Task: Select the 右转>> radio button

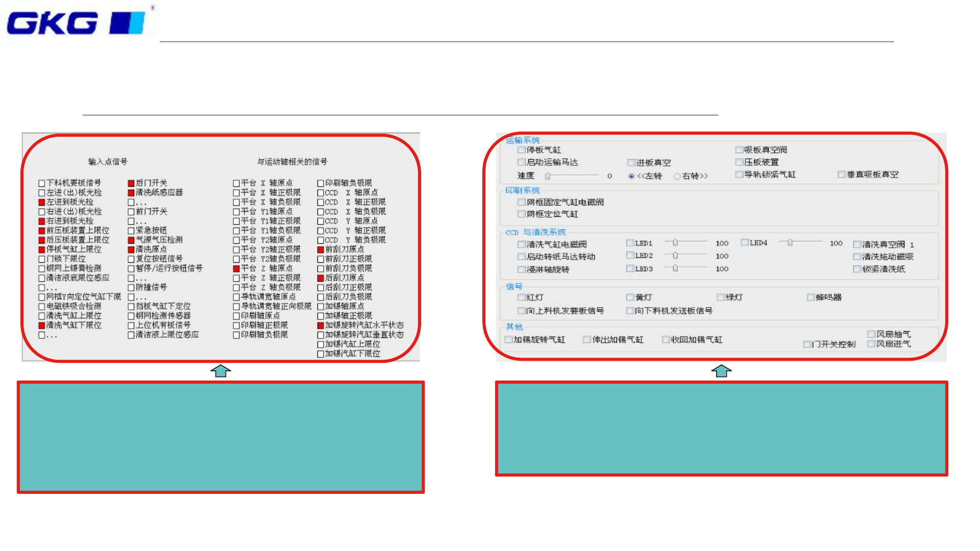Action: (677, 176)
